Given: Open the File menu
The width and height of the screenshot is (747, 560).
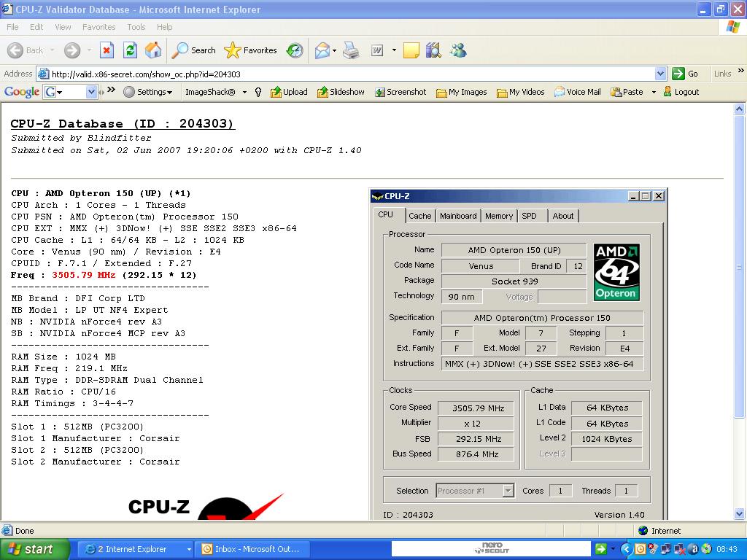Looking at the screenshot, I should [x=13, y=27].
